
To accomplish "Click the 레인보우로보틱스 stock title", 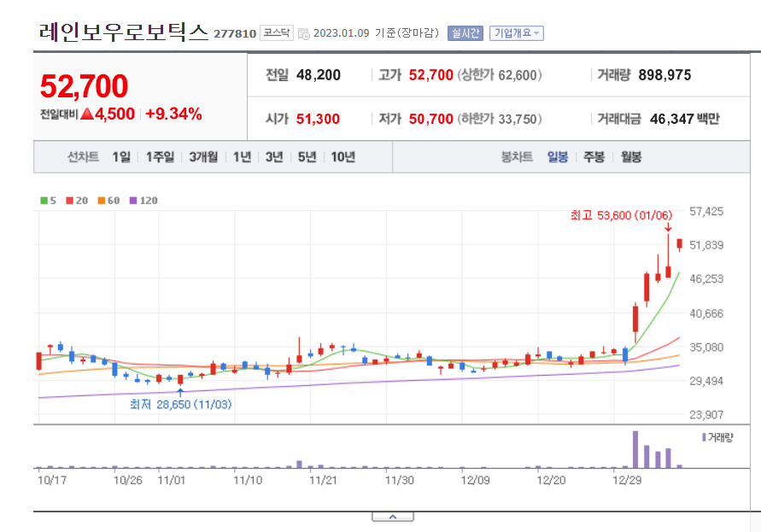I will coord(124,32).
